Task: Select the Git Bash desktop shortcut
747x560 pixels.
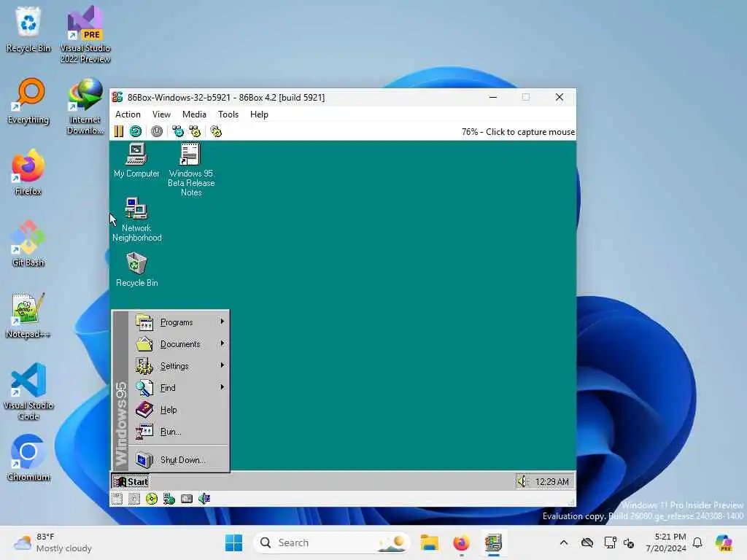Action: tap(28, 244)
